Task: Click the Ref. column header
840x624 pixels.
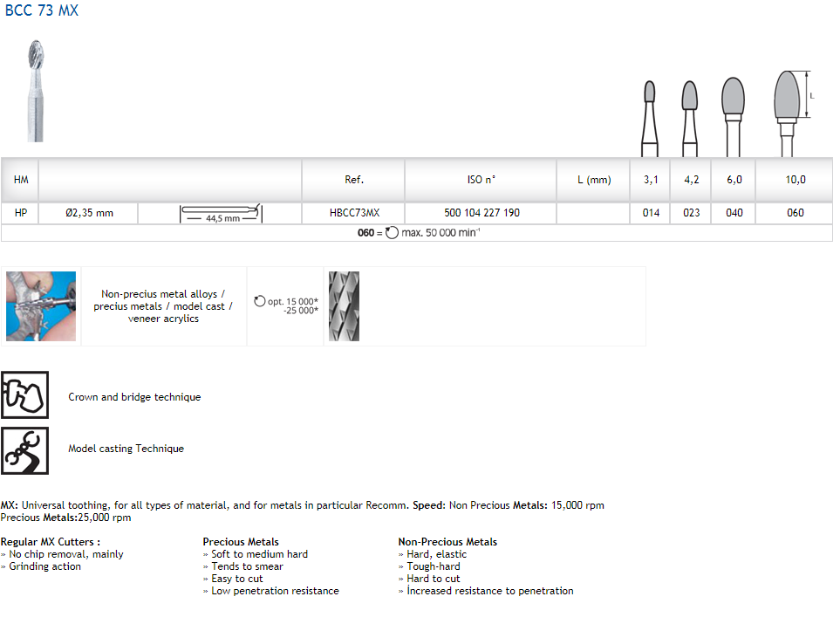Action: click(354, 180)
